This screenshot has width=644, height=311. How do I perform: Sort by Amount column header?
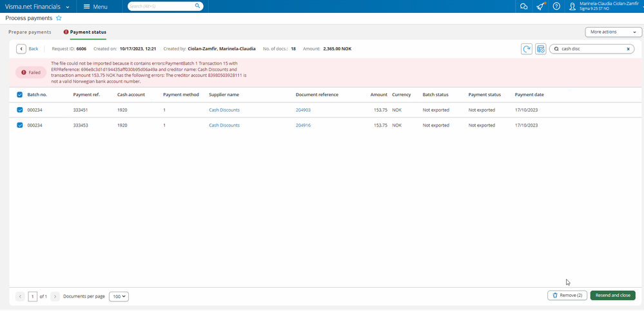(378, 94)
